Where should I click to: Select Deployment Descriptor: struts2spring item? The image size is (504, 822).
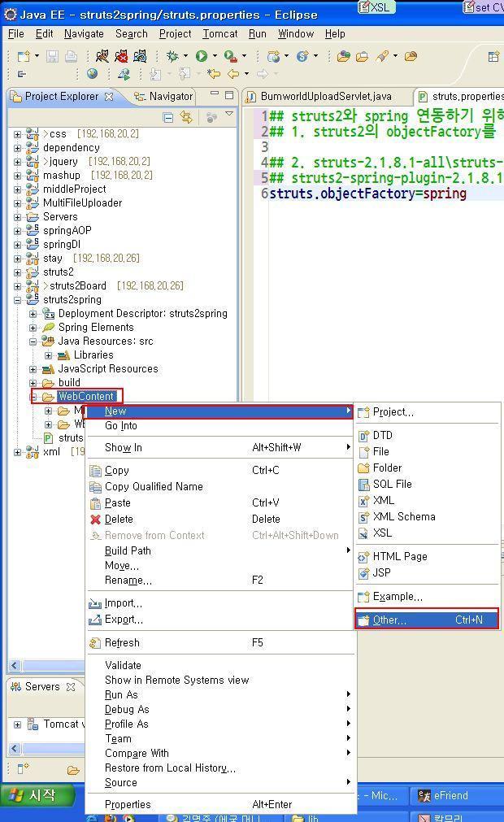142,314
